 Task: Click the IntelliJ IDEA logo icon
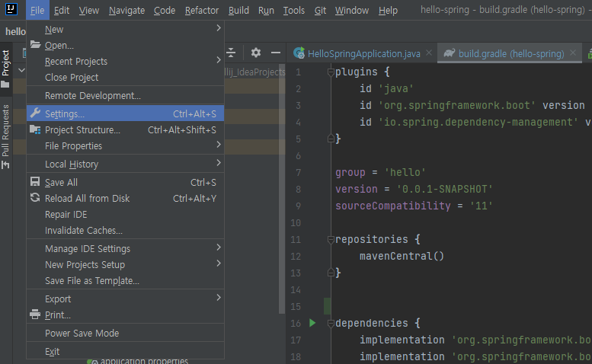tap(11, 9)
